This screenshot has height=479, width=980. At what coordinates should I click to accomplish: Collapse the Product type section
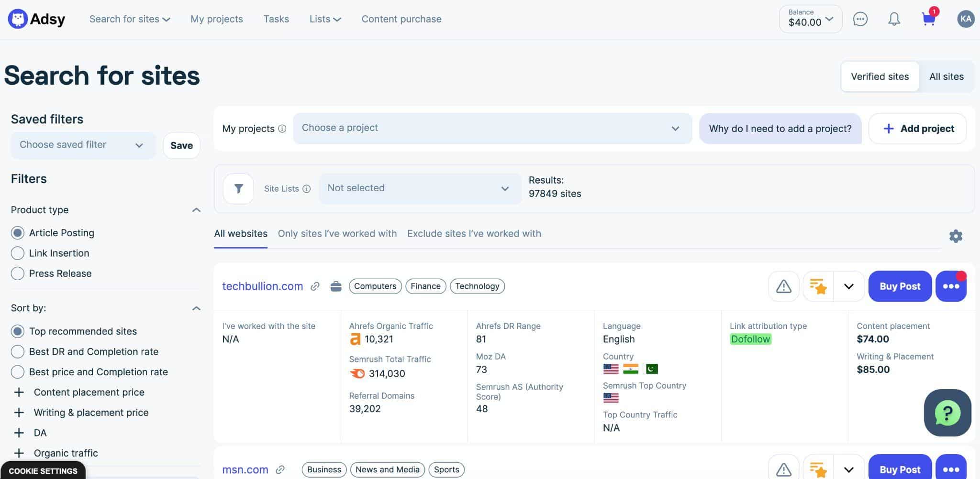coord(196,210)
